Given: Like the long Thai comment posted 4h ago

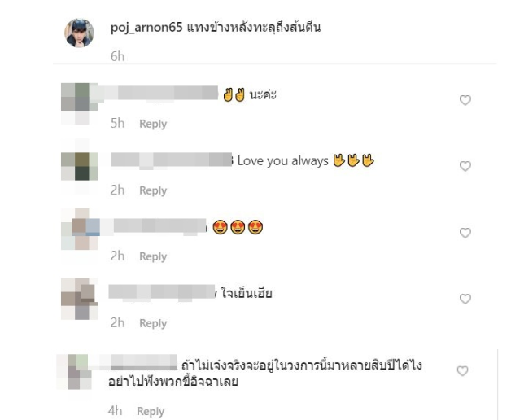Looking at the screenshot, I should tap(462, 371).
